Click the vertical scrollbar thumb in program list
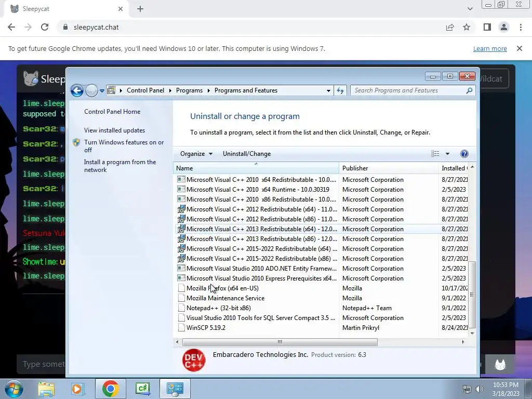Screen dimensions: 532x399 (x=472, y=295)
